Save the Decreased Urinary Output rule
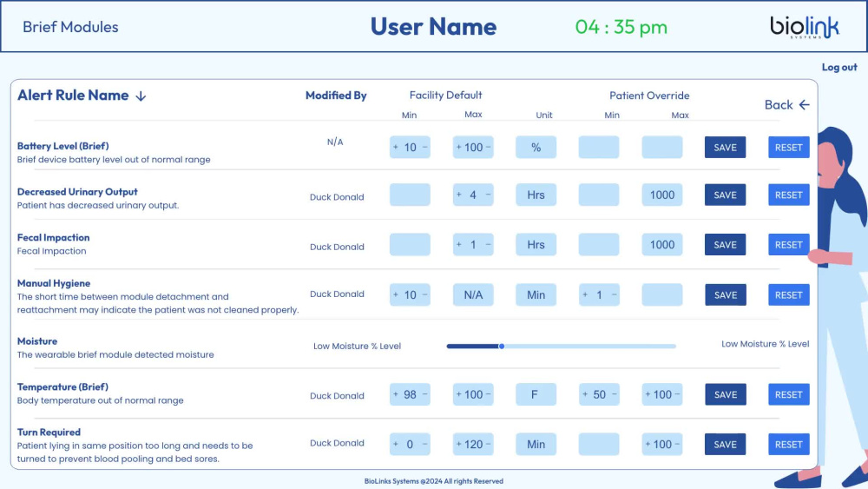868x489 pixels. pyautogui.click(x=725, y=195)
